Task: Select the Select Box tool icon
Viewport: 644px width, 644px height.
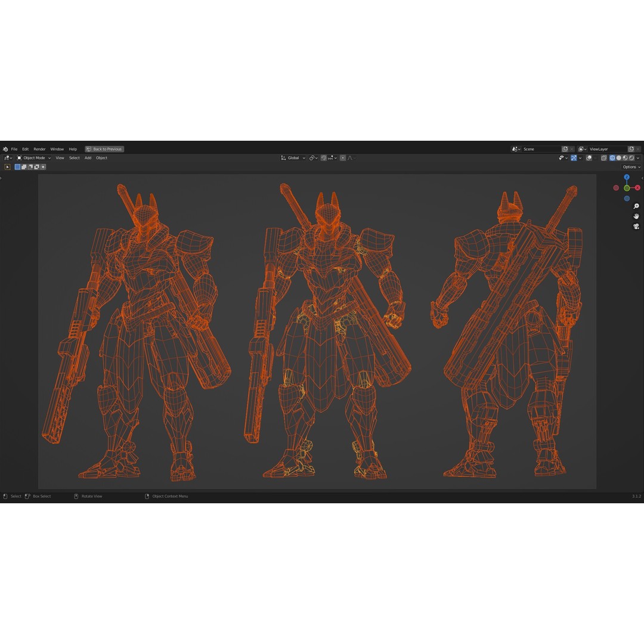Action: (x=7, y=167)
